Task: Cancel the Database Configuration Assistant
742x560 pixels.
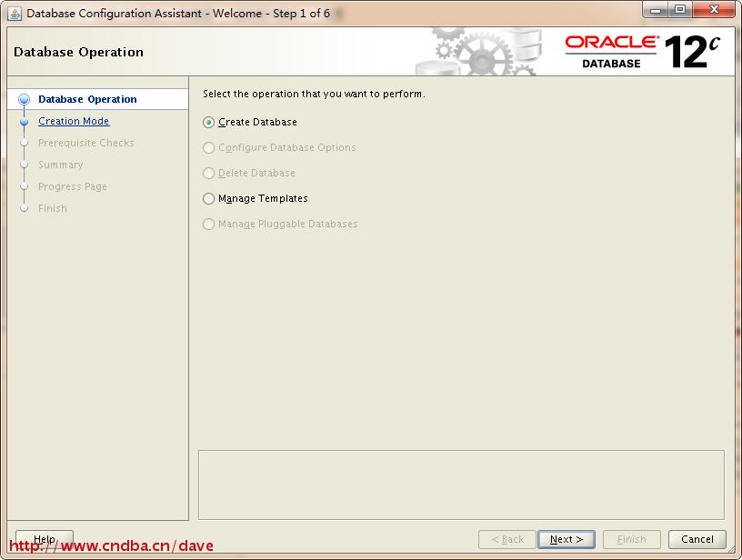Action: 697,539
